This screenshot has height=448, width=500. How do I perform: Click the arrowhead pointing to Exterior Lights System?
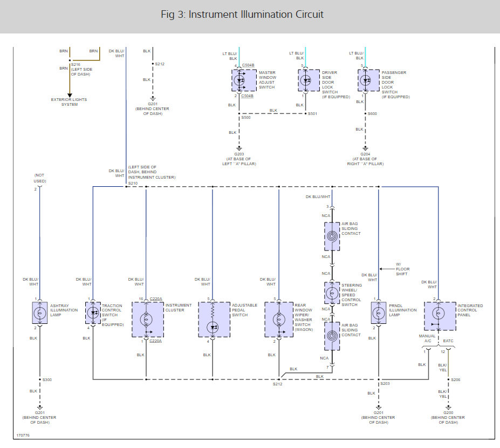click(70, 96)
